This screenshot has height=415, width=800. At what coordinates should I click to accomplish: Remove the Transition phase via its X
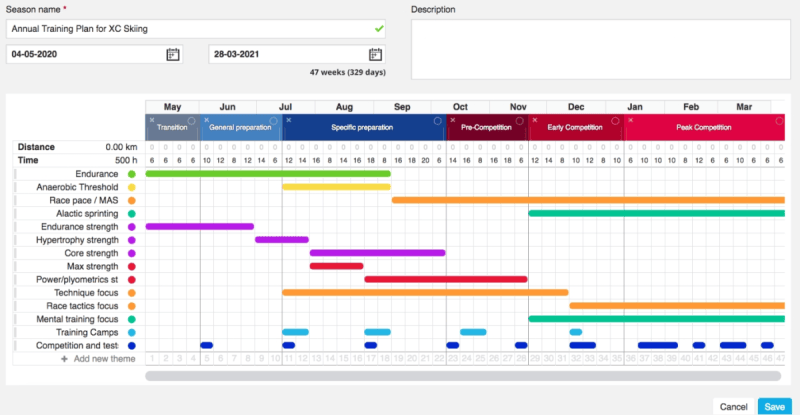click(x=152, y=120)
